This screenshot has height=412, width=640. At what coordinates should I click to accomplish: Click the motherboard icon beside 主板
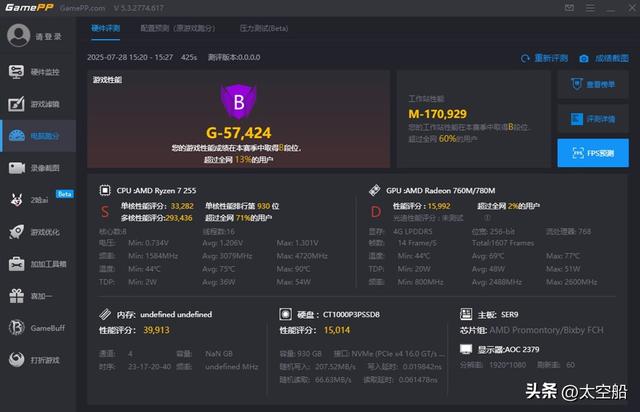(x=466, y=314)
